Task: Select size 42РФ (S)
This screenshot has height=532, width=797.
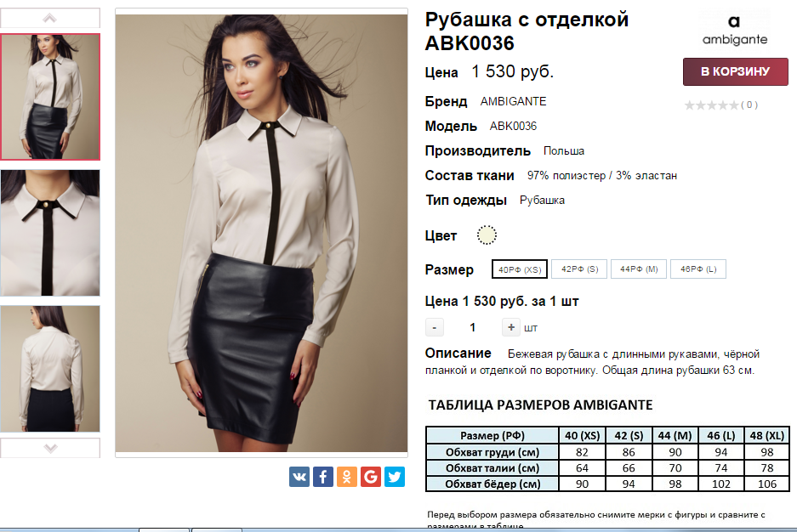Action: (579, 269)
